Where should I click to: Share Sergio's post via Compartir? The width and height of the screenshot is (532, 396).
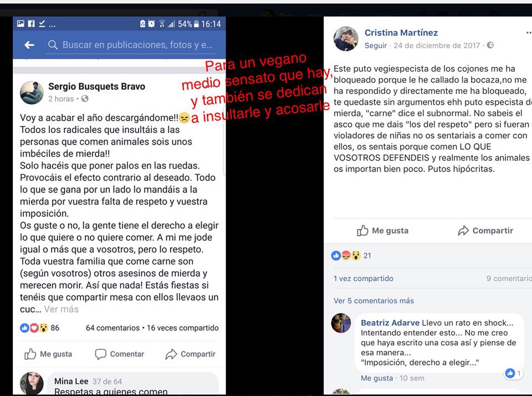pos(190,354)
